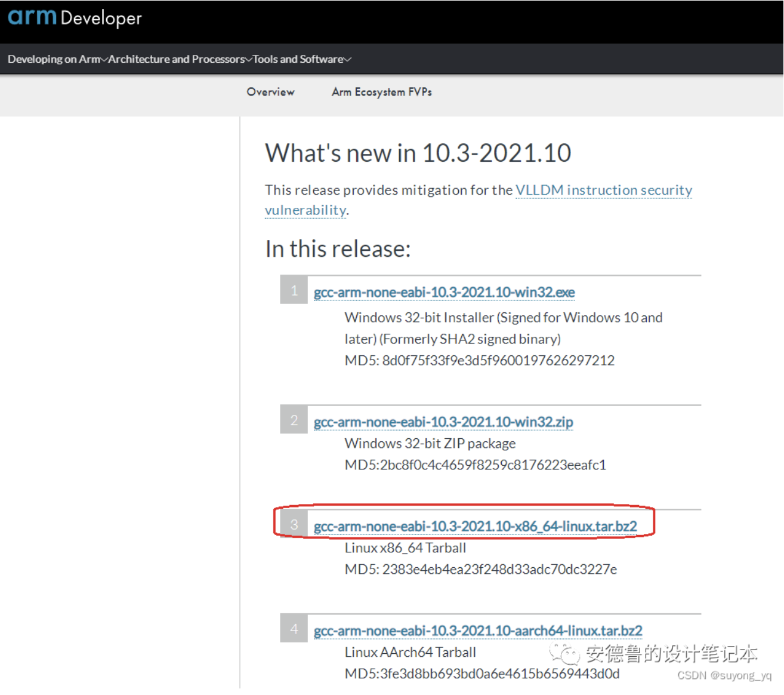Screen dimensions: 784x695
Task: Click Windows 32-bit ZIP package text
Action: click(x=430, y=443)
